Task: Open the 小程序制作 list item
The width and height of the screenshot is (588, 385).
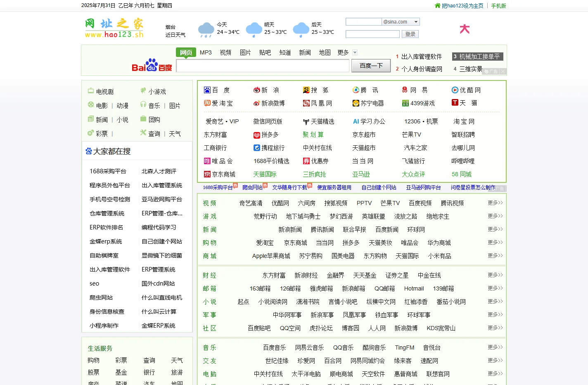Action: point(104,326)
